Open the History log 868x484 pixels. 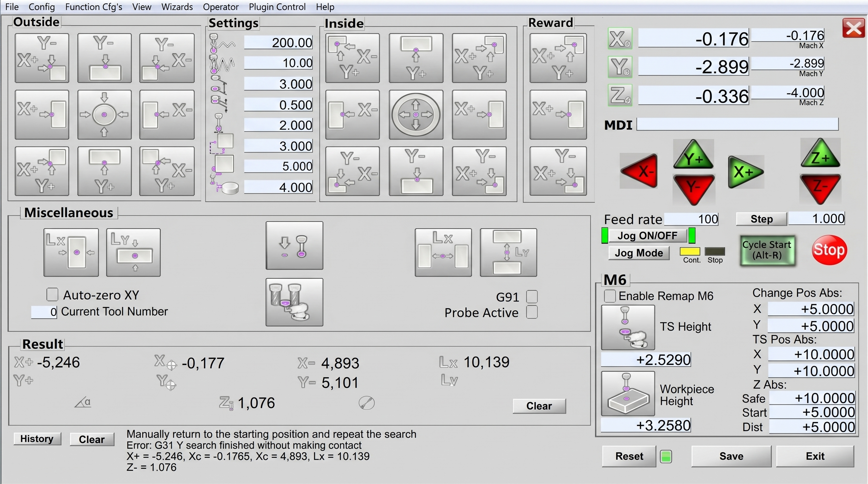tap(37, 439)
